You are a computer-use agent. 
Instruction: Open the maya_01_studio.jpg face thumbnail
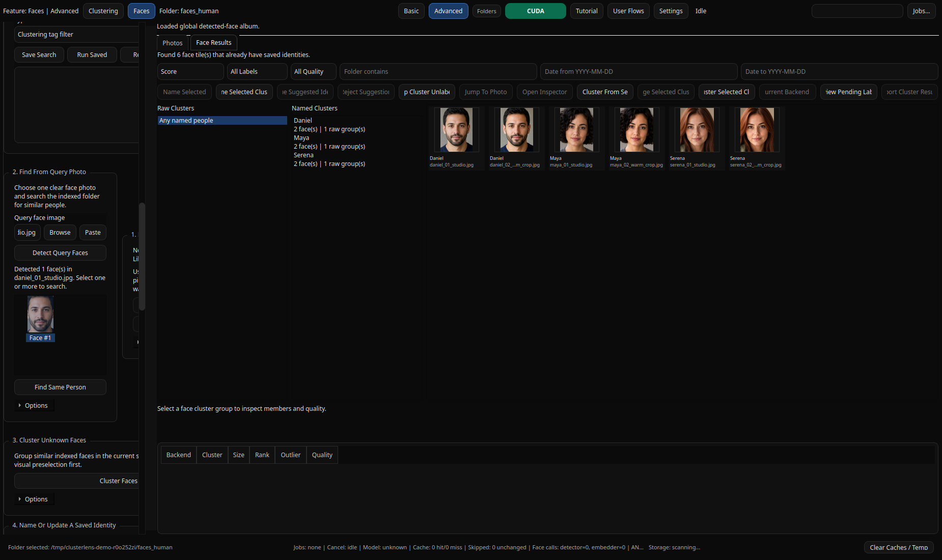(576, 130)
